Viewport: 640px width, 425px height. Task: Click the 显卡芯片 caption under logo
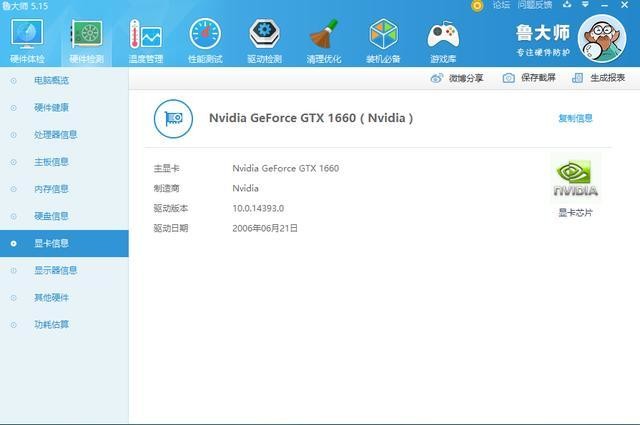coord(575,213)
